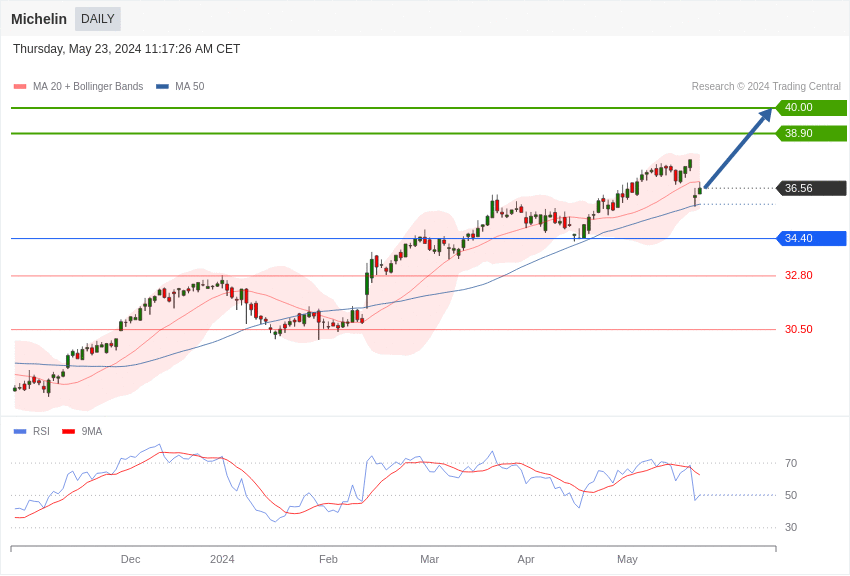Click the Feb marker on time axis
This screenshot has width=850, height=576.
(328, 559)
